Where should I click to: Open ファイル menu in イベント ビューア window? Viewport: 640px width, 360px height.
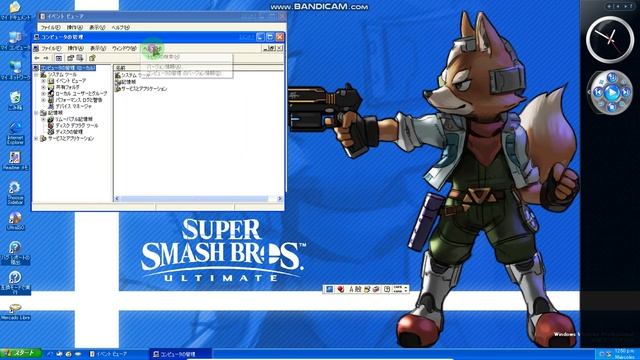point(50,27)
